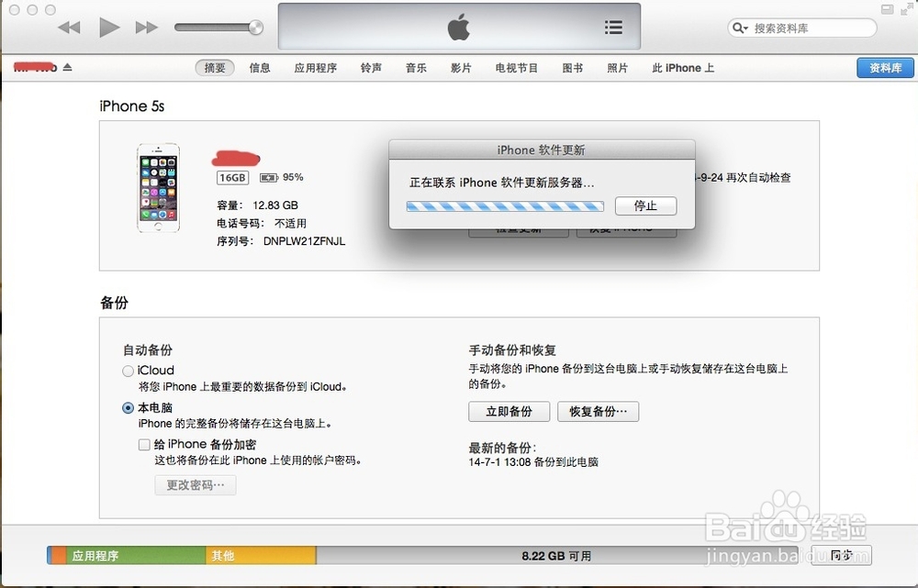Image resolution: width=918 pixels, height=588 pixels.
Task: Open the 影片 tab
Action: 461,68
